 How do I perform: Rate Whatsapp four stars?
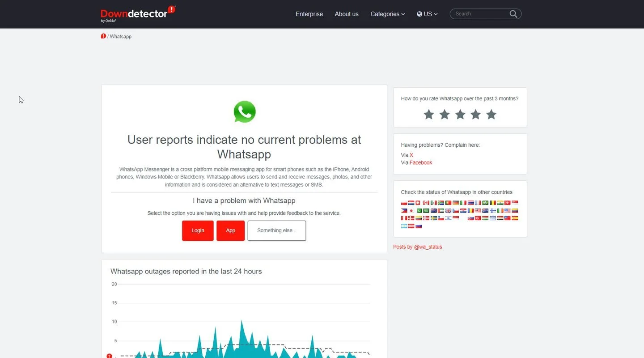point(476,115)
